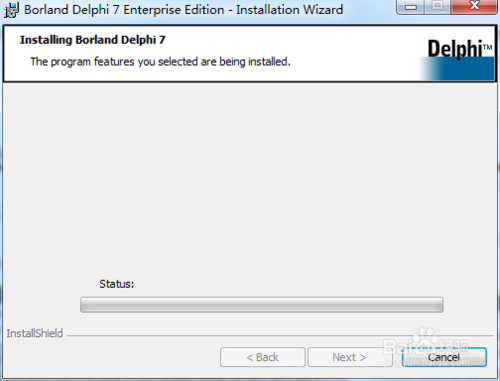Click the program features being installed subtitle

click(x=160, y=62)
